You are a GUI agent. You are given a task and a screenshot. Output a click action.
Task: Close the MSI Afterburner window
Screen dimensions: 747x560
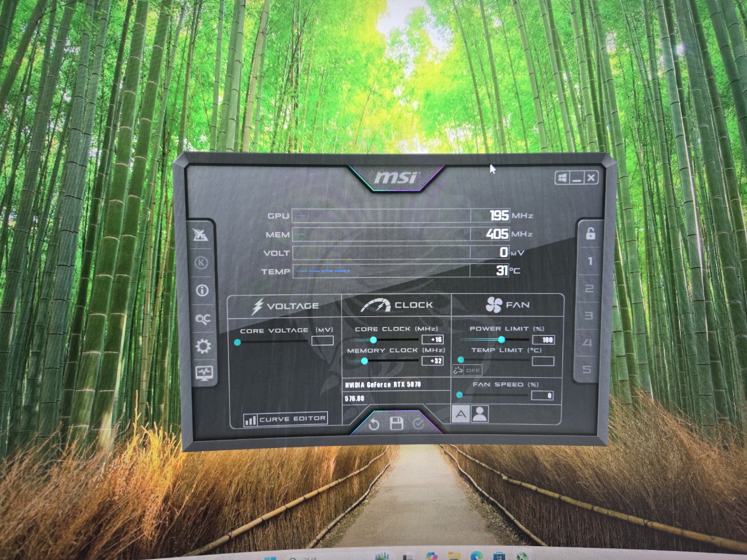click(x=591, y=178)
